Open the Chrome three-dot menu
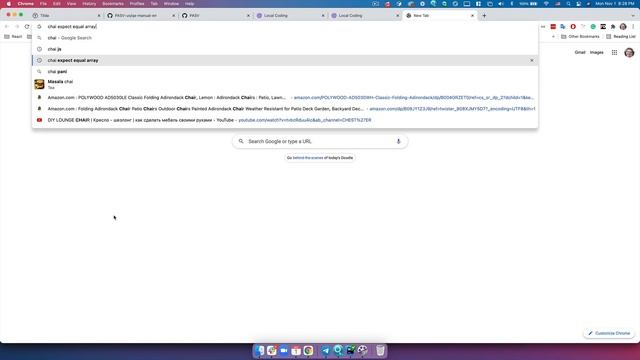Viewport: 640px width, 360px height. [x=633, y=27]
